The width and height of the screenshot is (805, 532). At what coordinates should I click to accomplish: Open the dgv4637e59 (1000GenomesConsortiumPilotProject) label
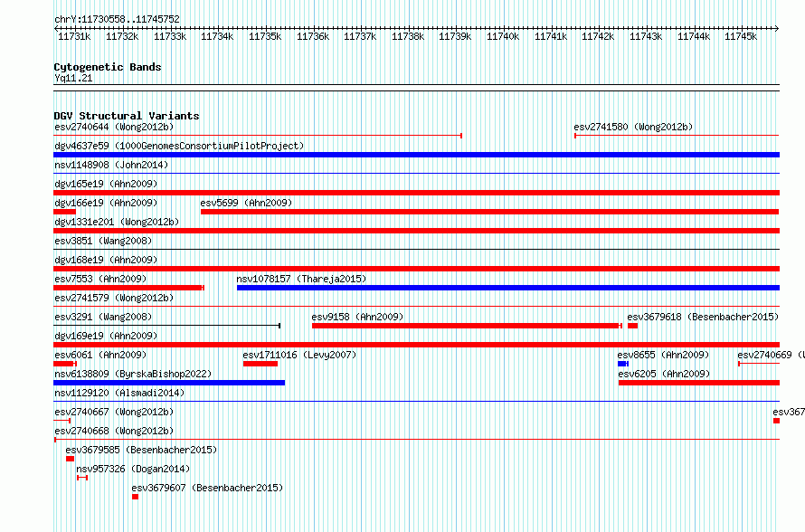click(x=179, y=146)
